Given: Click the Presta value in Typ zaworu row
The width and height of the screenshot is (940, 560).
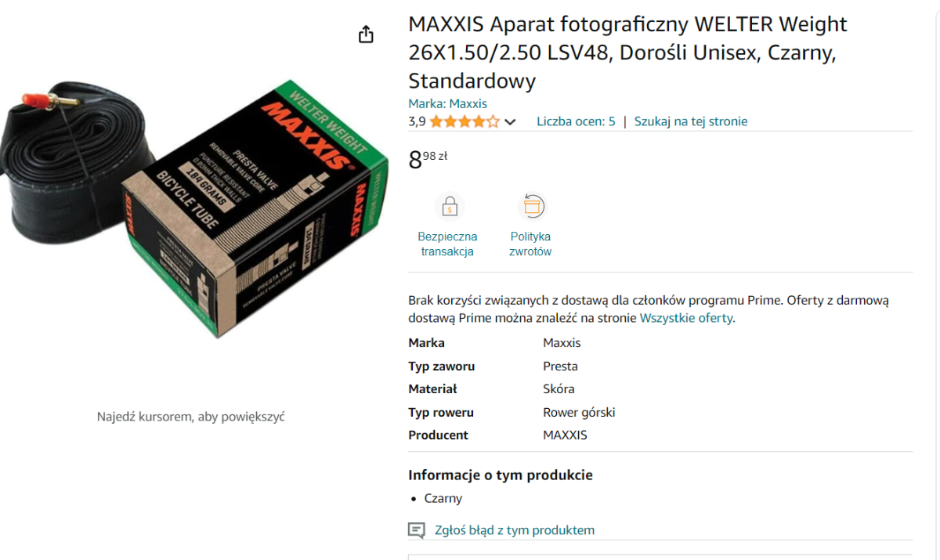Looking at the screenshot, I should pyautogui.click(x=560, y=366).
